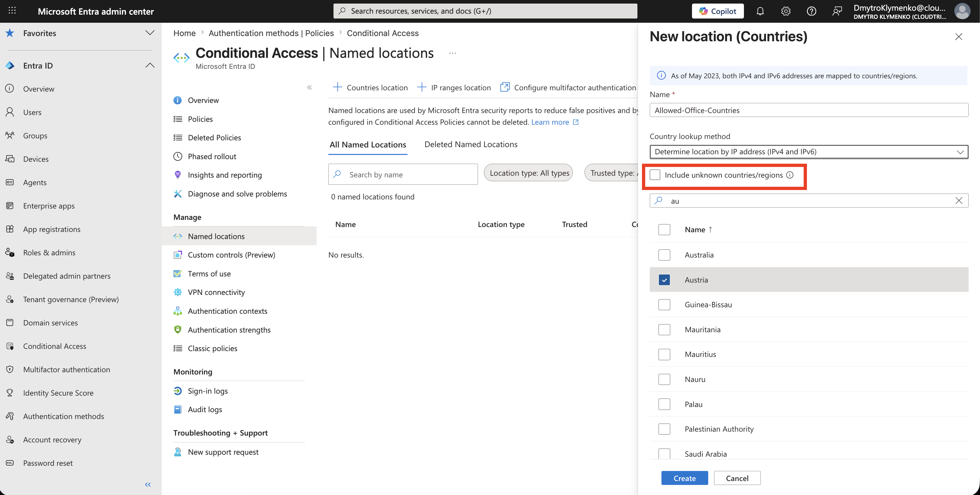The width and height of the screenshot is (980, 495).
Task: Click info icon beside unknown countries option
Action: tap(790, 175)
